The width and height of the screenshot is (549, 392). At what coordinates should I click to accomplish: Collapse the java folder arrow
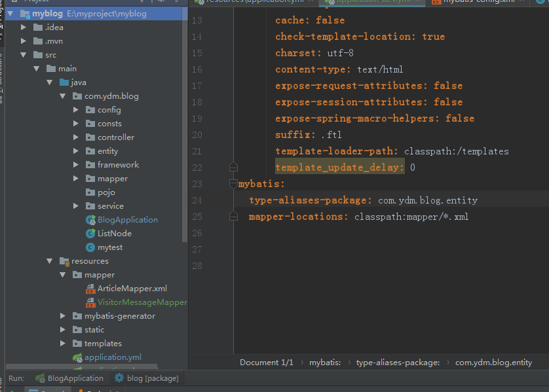(x=49, y=82)
